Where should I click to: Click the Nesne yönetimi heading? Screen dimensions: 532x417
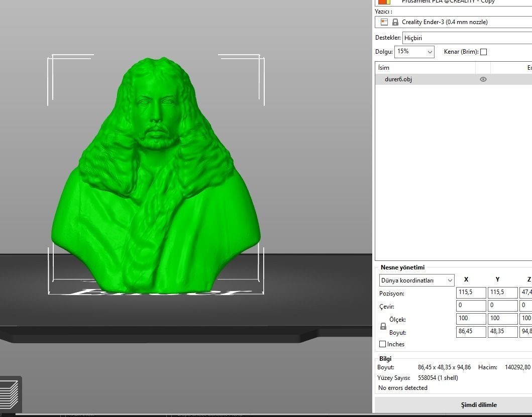point(402,267)
